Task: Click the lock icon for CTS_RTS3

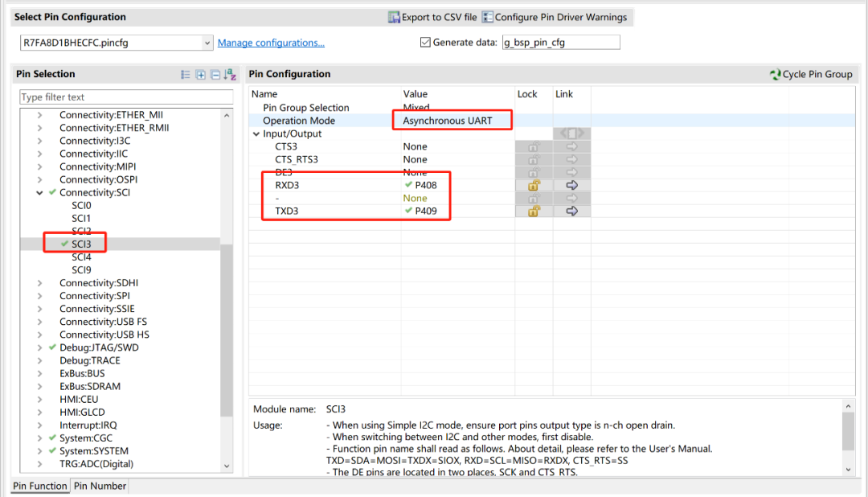Action: point(534,159)
